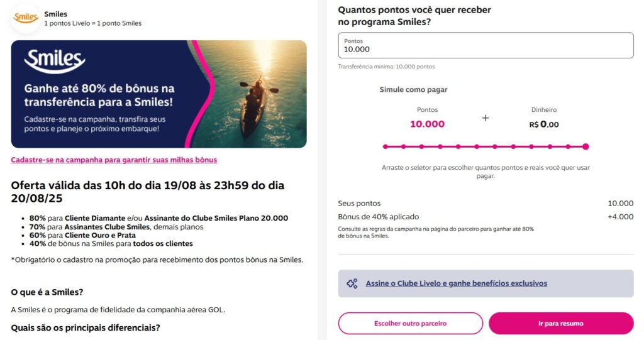The image size is (644, 340).
Task: Click the plus sign between Pontos and Dinheiro
Action: (x=485, y=118)
